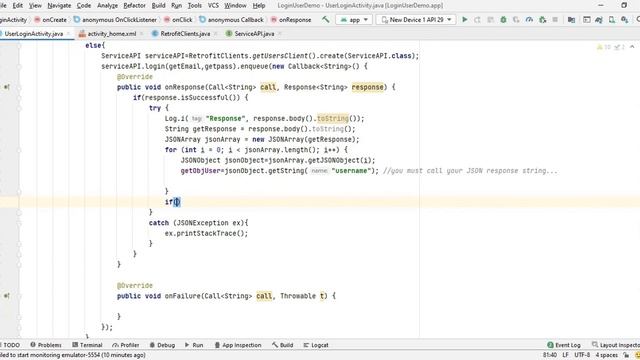Click the onCreate breadcrumb
This screenshot has height=360, width=640.
point(50,20)
